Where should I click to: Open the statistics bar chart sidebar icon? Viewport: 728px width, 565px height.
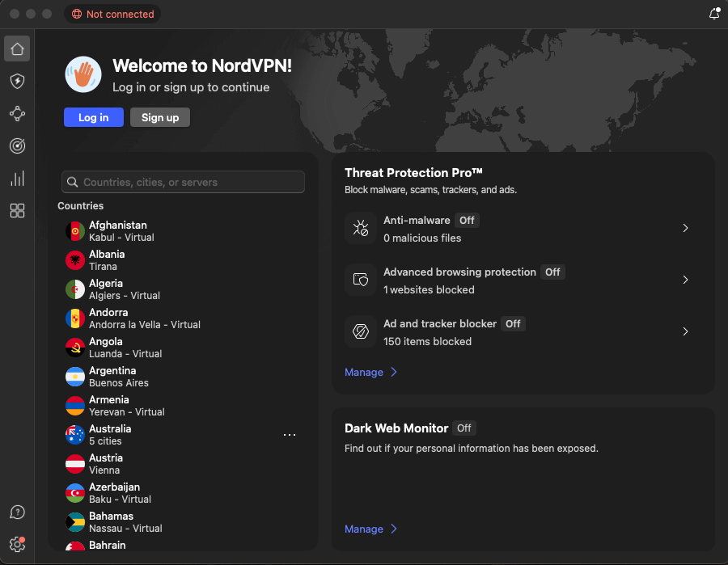point(17,179)
